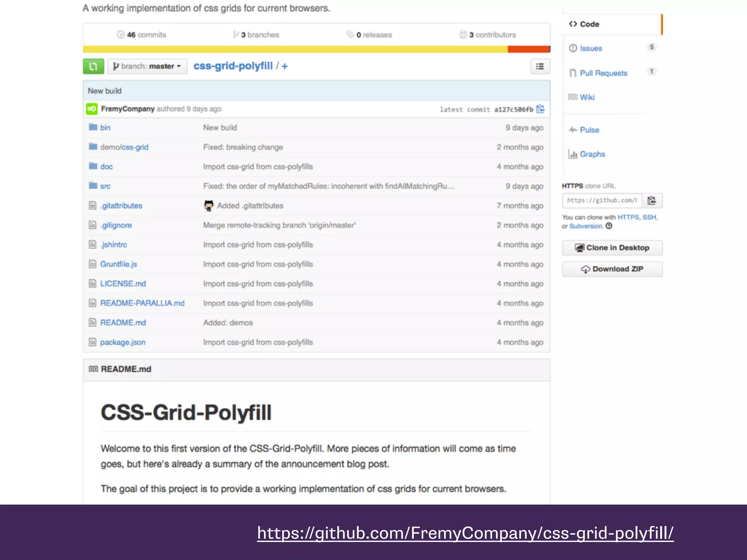
Task: Click the README.md panel header
Action: point(317,369)
